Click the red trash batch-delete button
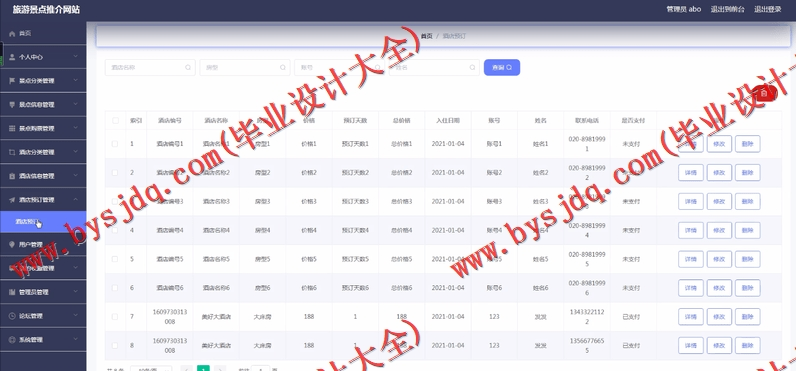 765,93
